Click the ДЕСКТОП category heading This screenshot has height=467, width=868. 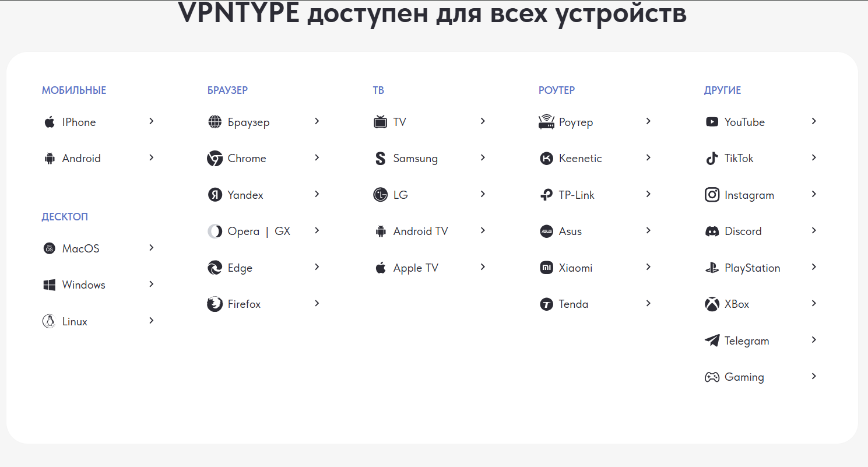tap(65, 217)
